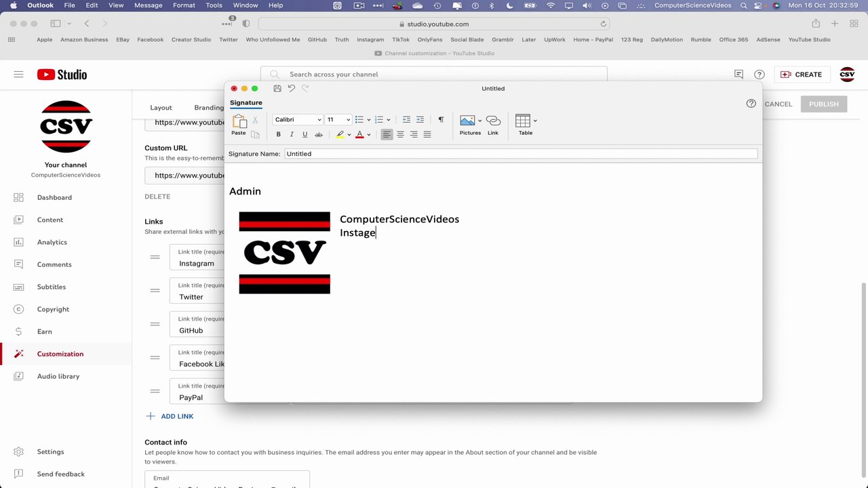Open help in the signature window
The image size is (868, 488).
tap(751, 104)
